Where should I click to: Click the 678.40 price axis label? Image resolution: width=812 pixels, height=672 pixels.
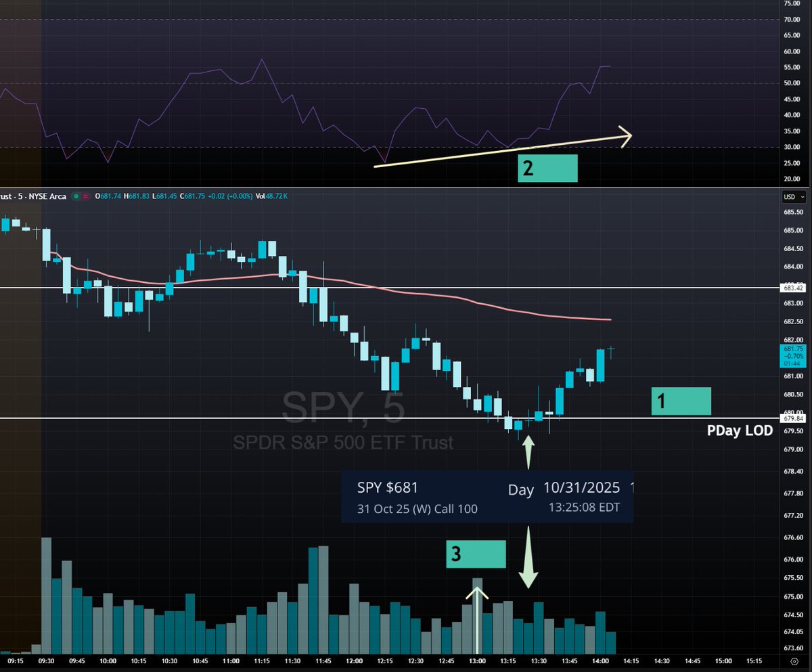point(792,471)
